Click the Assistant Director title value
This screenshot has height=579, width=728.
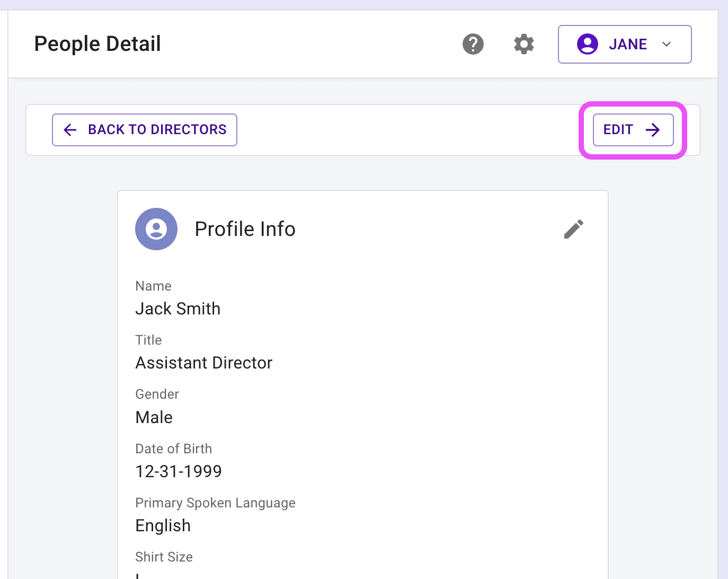click(x=204, y=363)
